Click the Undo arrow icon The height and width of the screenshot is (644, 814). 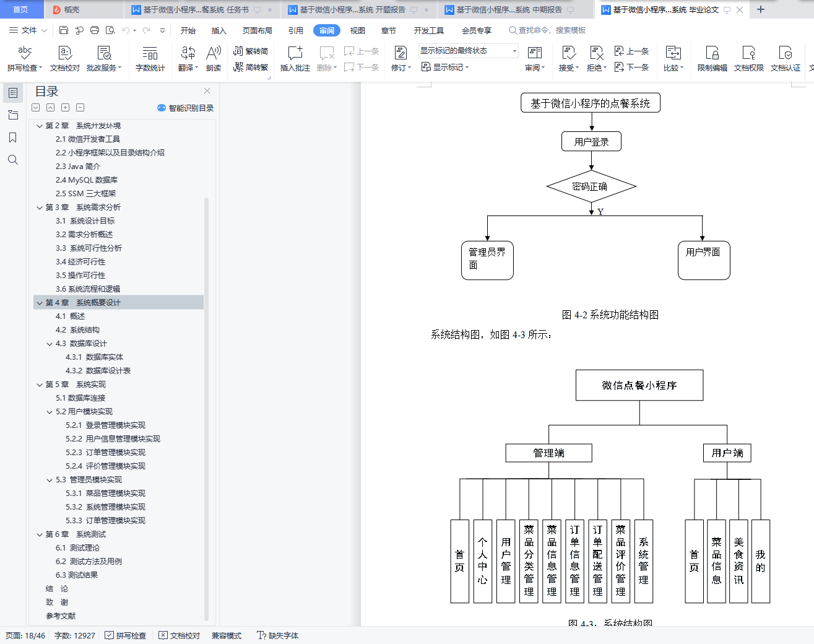(x=126, y=30)
